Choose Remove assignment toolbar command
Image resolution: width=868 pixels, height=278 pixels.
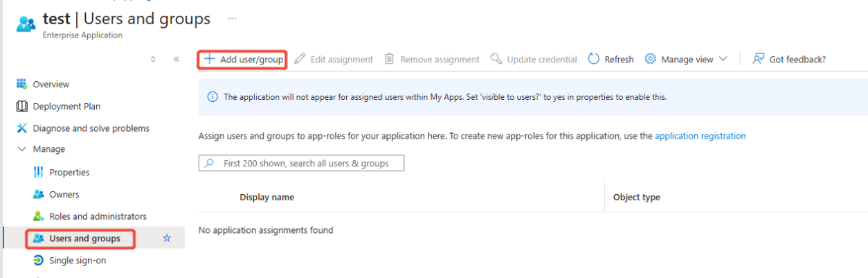point(432,60)
